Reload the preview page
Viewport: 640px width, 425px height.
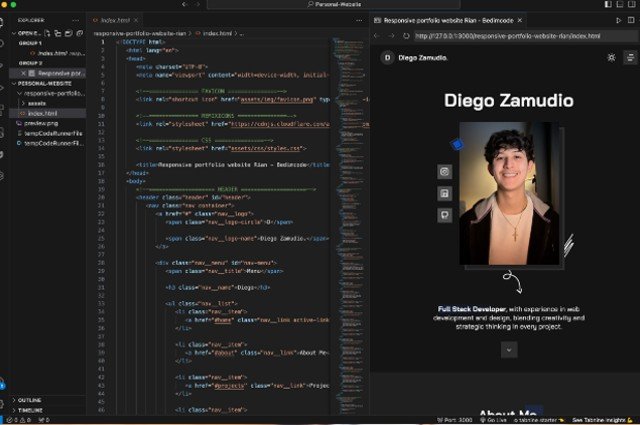[x=406, y=36]
